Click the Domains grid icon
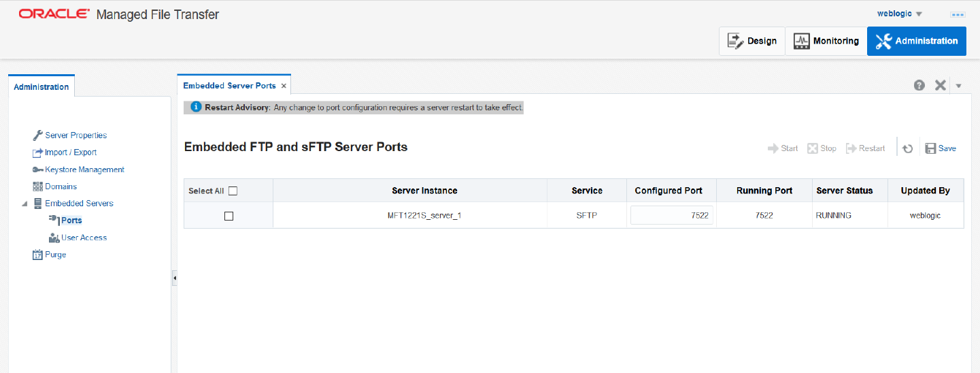 pyautogui.click(x=38, y=186)
